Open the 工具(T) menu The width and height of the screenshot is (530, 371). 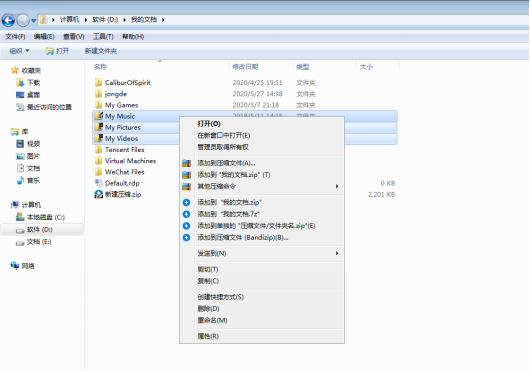103,36
